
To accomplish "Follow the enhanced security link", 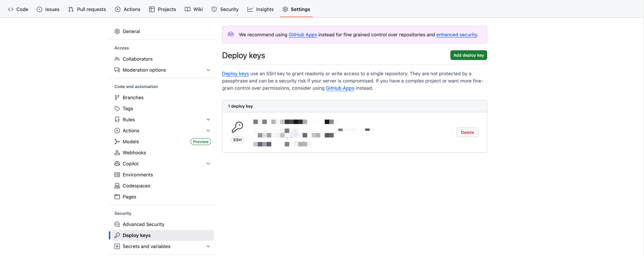I will pos(456,35).
